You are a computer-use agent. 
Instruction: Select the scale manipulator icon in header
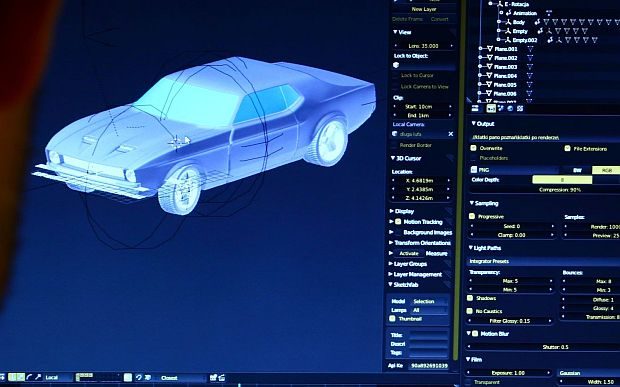click(38, 378)
